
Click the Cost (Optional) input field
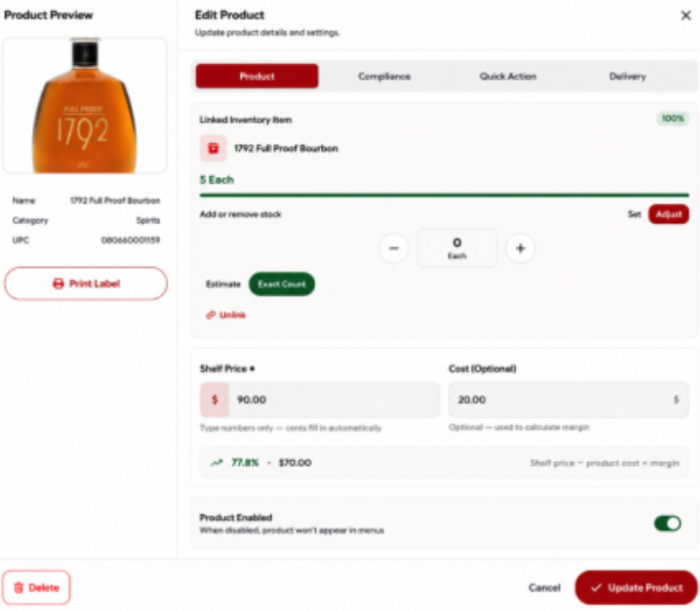click(569, 399)
